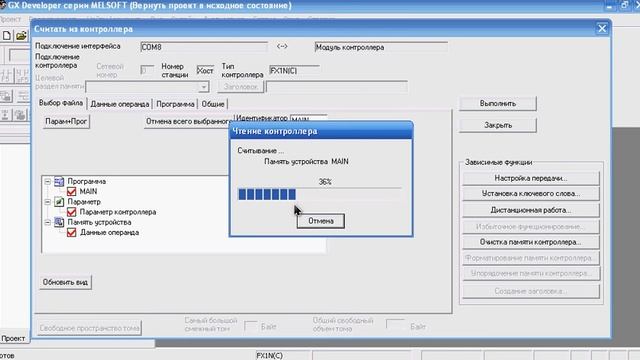Click the New project toolbar icon
The width and height of the screenshot is (640, 360).
tap(7, 36)
